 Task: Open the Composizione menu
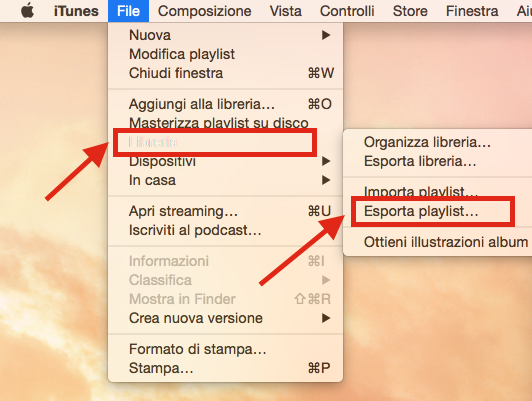click(x=205, y=11)
